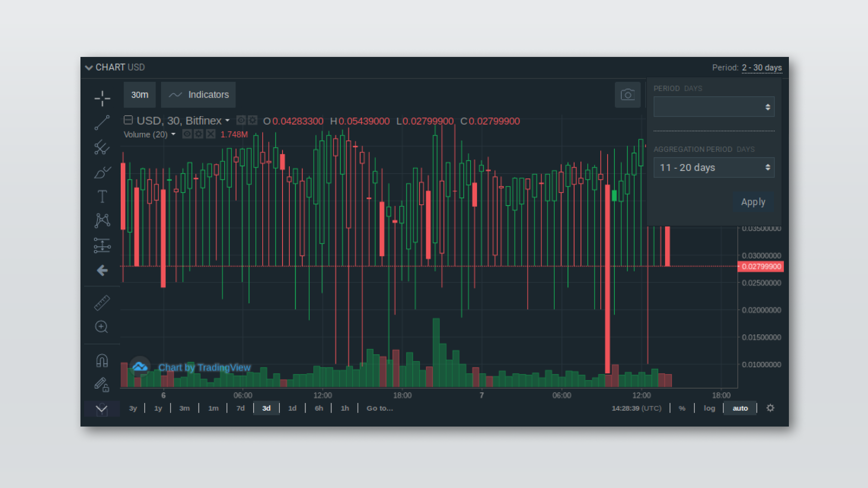Open chart settings gear icon
The image size is (868, 488).
coord(770,408)
